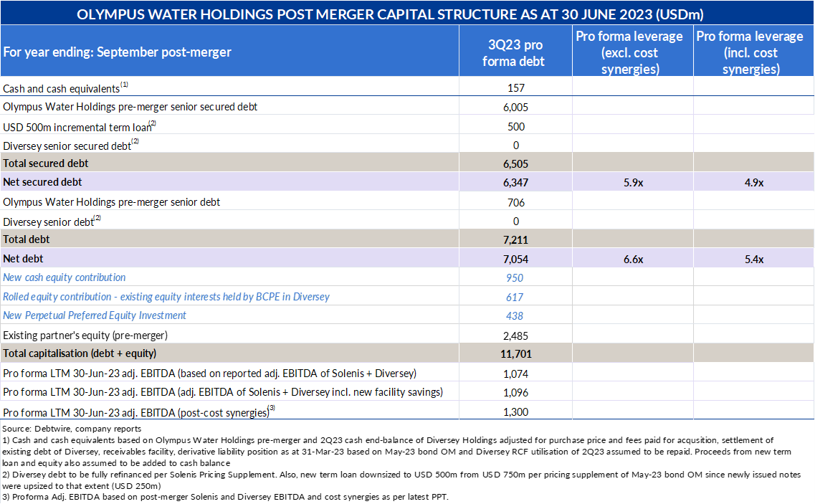Click the 'Source: Debtwire, company reports' line

[x=72, y=429]
